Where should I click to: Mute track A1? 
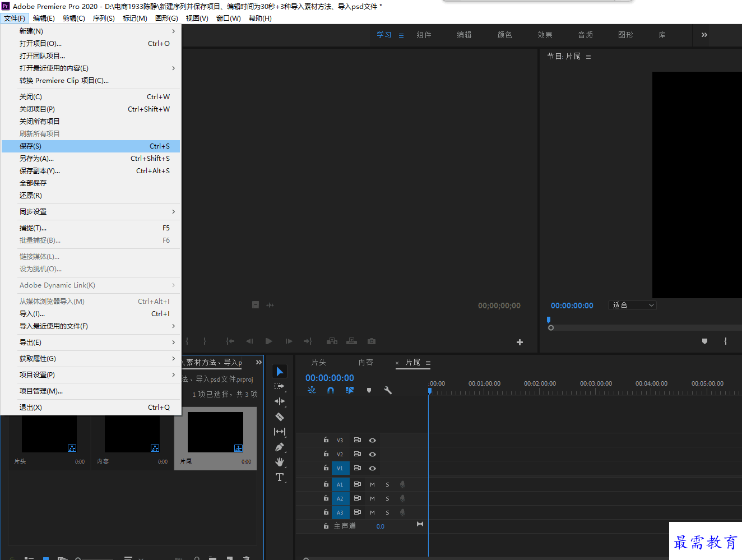click(x=372, y=484)
